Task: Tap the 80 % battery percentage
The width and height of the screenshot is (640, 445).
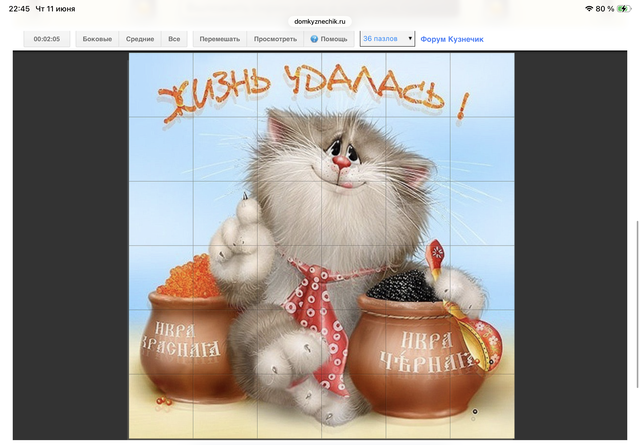Action: (x=605, y=9)
